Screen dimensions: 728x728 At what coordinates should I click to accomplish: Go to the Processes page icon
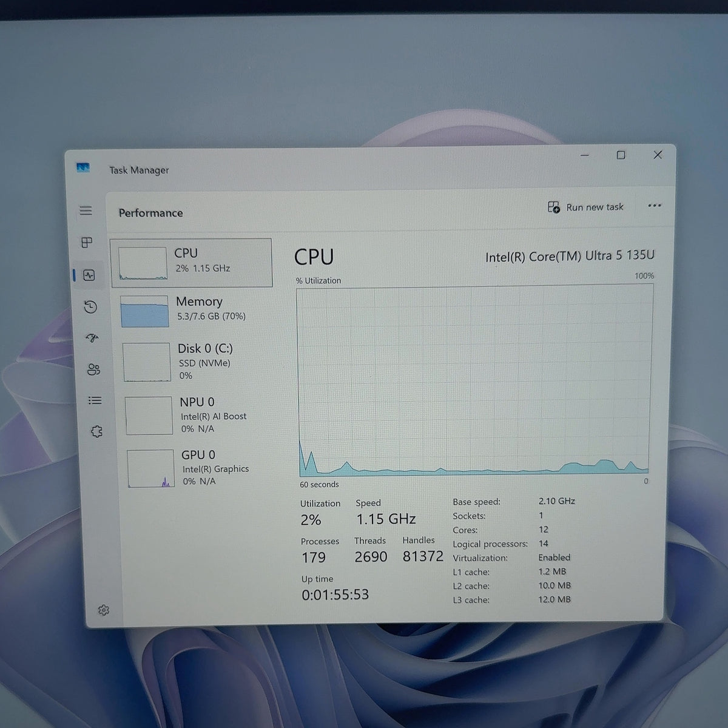(87, 243)
